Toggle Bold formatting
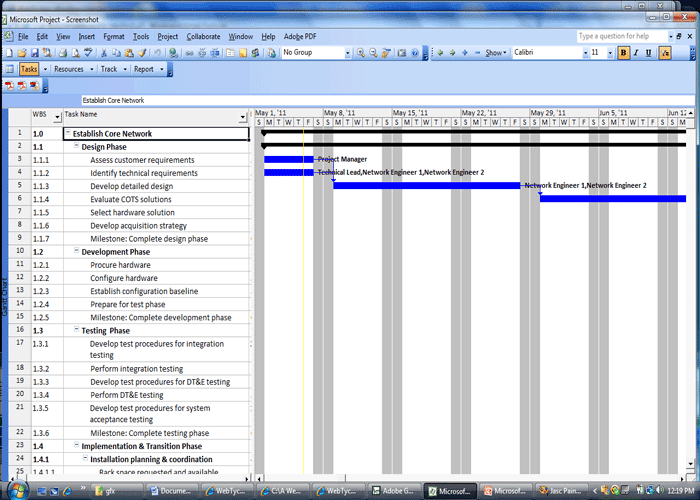 pos(623,53)
